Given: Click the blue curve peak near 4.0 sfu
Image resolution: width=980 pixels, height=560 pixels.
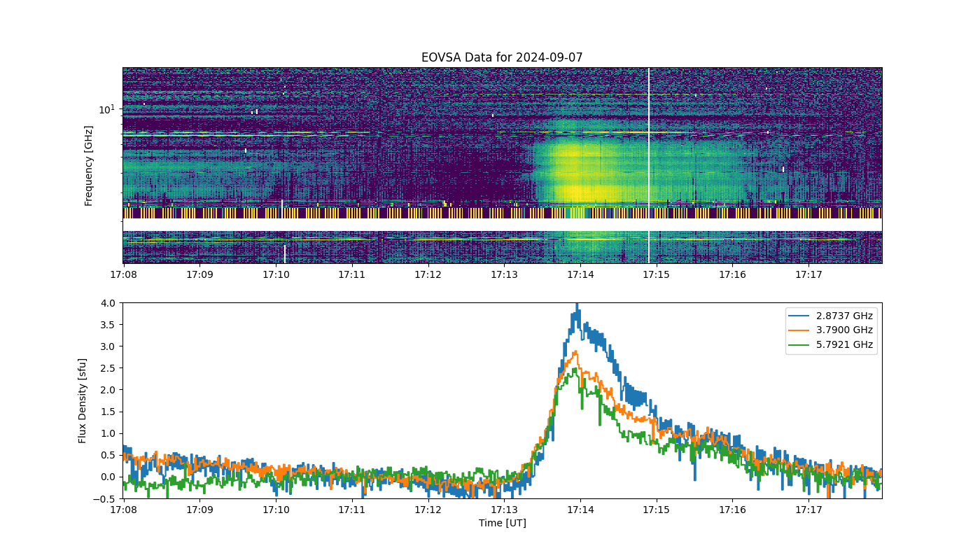Looking at the screenshot, I should [x=576, y=306].
